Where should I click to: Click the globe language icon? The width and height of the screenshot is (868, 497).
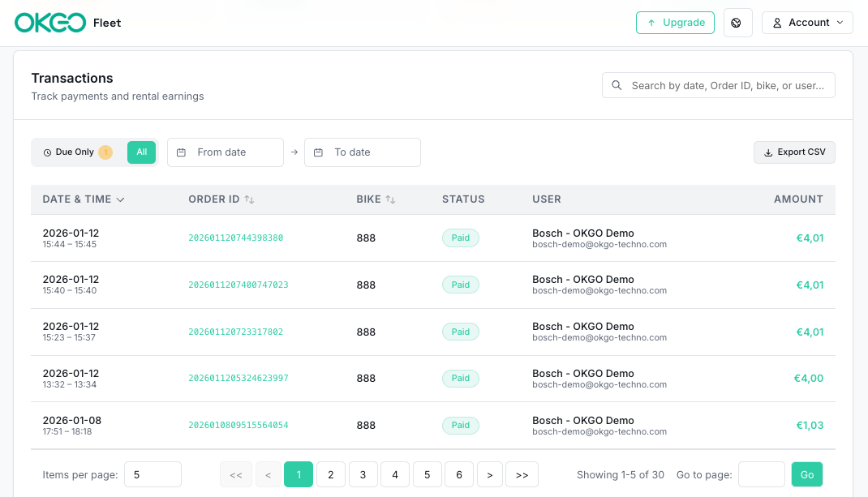(x=737, y=23)
